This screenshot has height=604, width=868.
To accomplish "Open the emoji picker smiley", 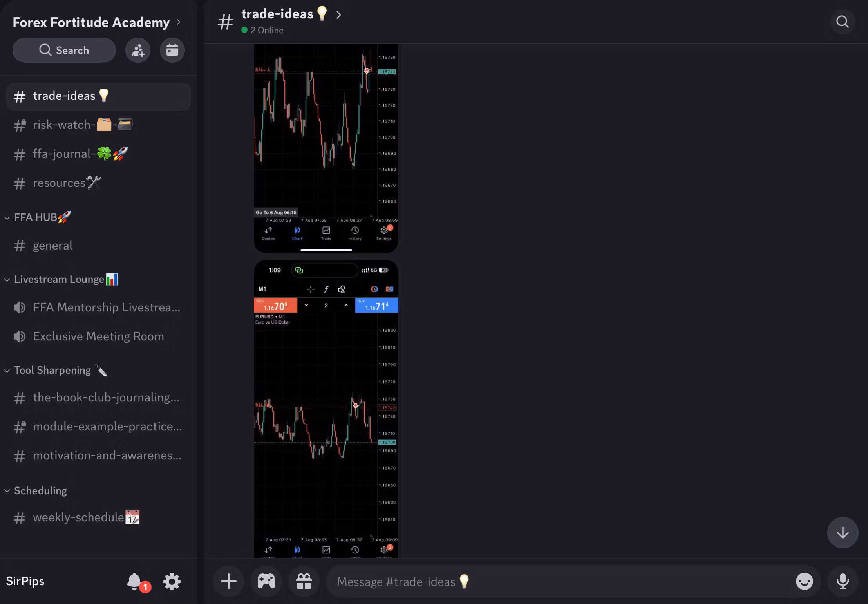I will coord(804,581).
